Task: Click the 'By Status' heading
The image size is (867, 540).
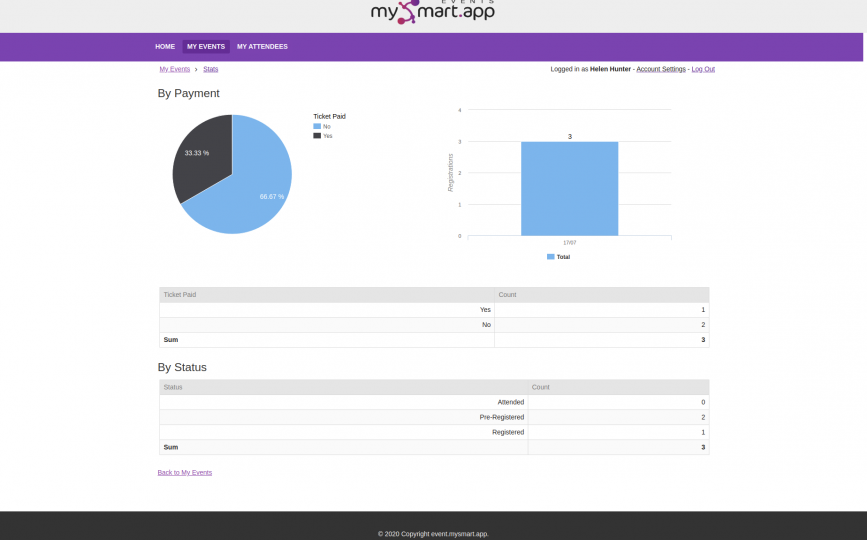Action: point(182,368)
